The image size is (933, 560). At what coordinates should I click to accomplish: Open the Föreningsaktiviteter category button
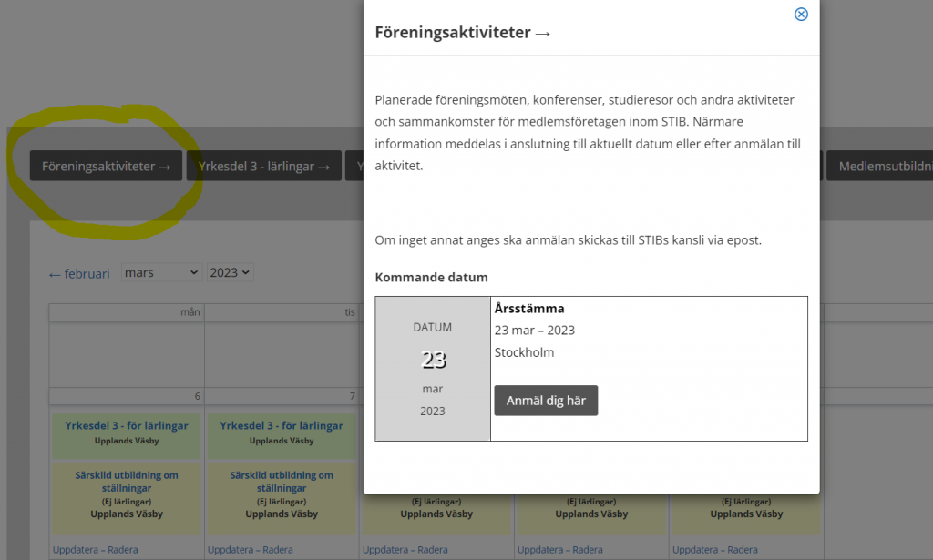click(x=106, y=167)
